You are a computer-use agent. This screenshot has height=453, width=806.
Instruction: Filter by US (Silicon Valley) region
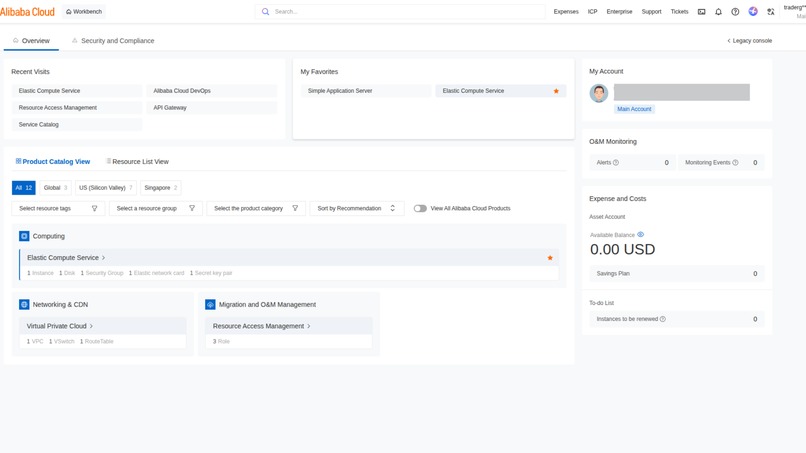105,188
